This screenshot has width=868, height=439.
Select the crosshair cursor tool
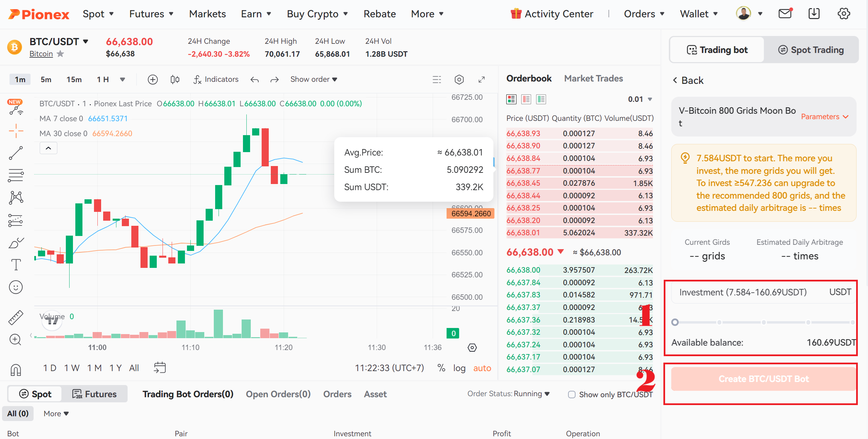point(16,131)
